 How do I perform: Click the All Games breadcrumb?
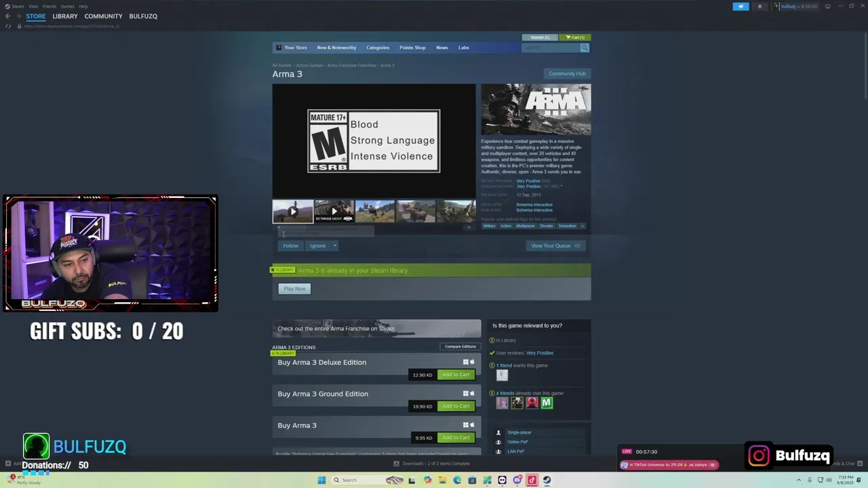[281, 66]
